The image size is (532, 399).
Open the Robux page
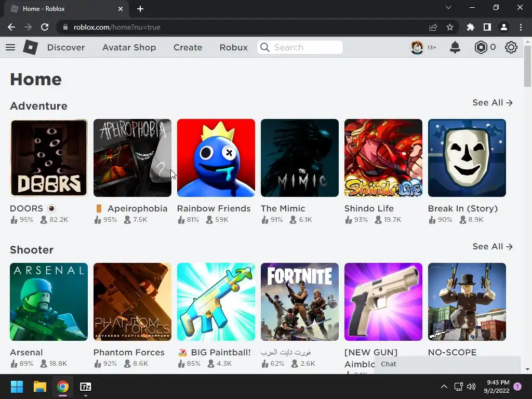click(233, 47)
